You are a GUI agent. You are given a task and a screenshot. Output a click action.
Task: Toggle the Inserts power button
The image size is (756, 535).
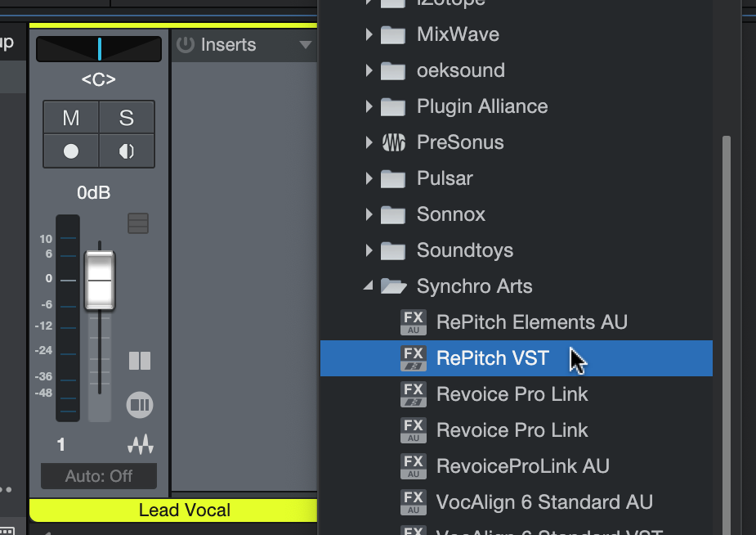click(x=186, y=45)
